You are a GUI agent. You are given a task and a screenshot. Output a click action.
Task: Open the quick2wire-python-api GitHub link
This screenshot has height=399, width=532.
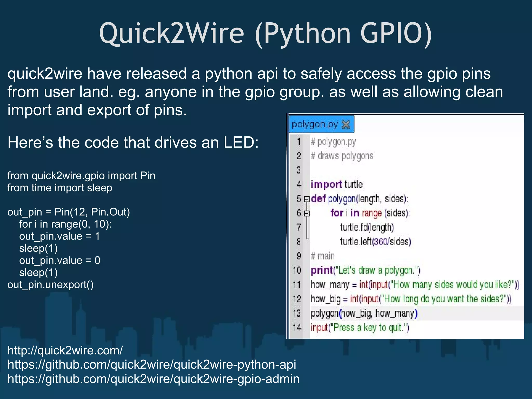[x=152, y=364]
